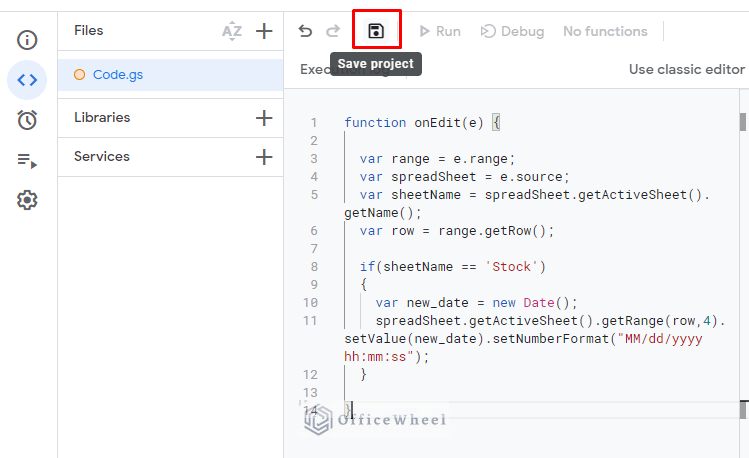
Task: Add a service with Services plus
Action: (x=264, y=157)
